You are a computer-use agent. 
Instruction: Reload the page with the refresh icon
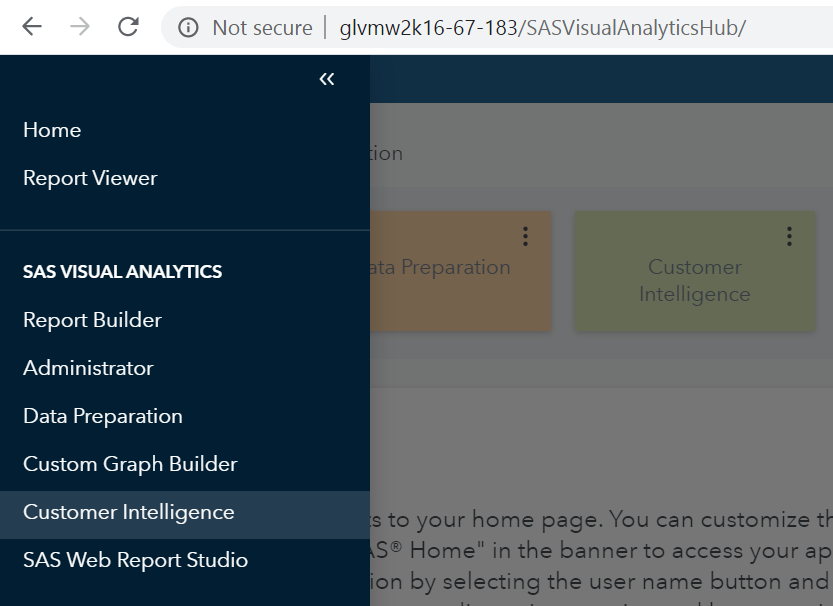click(x=128, y=27)
